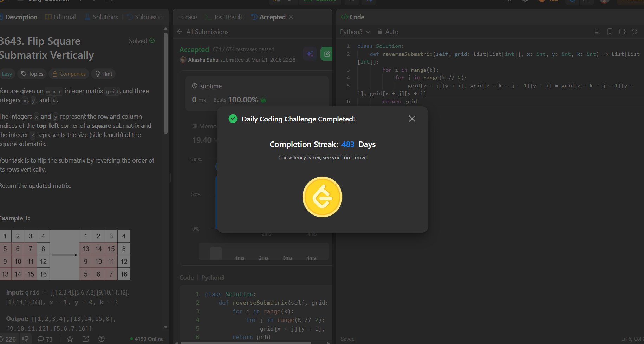The height and width of the screenshot is (344, 644).
Task: Click the help question mark icon
Action: pyautogui.click(x=102, y=339)
